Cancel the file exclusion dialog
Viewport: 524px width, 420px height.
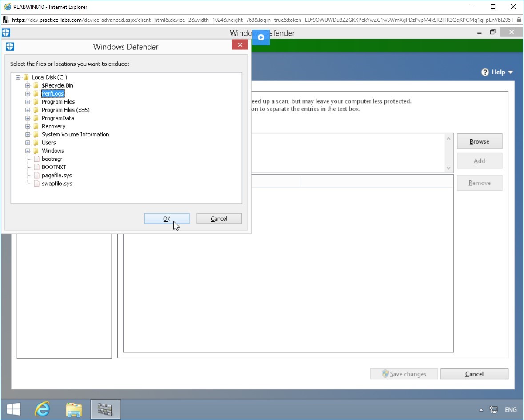[x=219, y=219]
